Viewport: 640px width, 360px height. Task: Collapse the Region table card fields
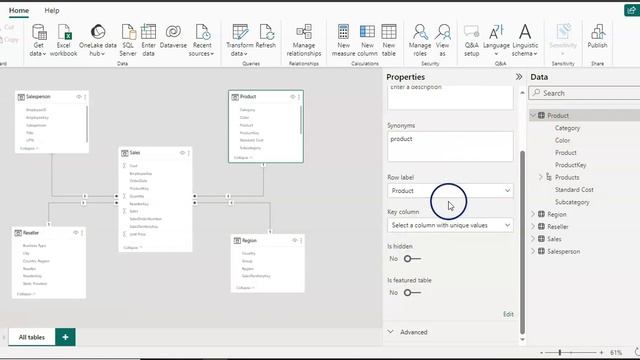[245, 288]
